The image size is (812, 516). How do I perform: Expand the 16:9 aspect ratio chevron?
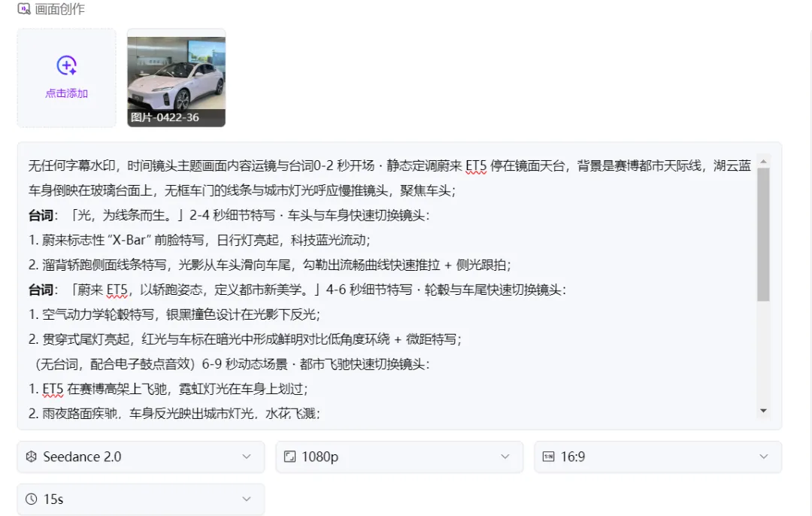763,457
